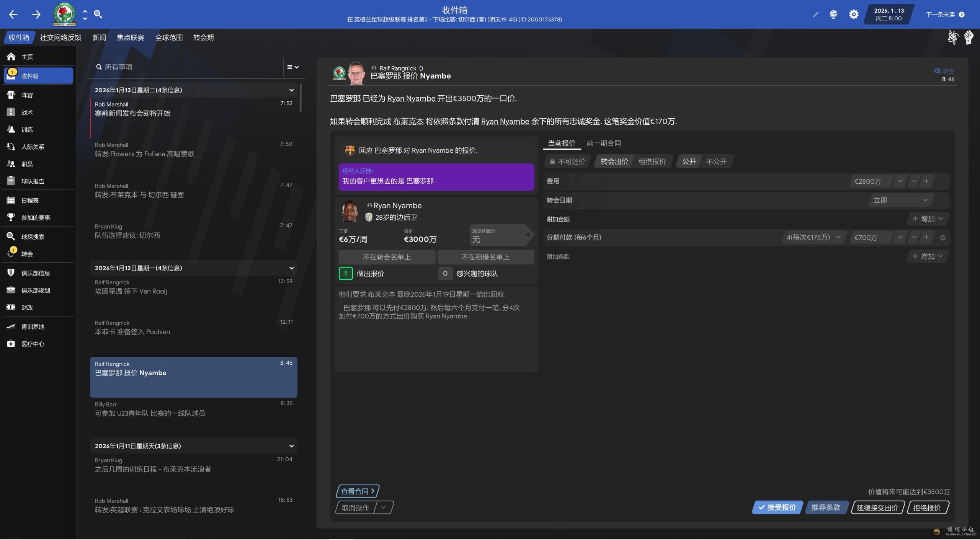Open 医疗中心 medical icon in sidebar
The width and height of the screenshot is (980, 540).
(11, 344)
